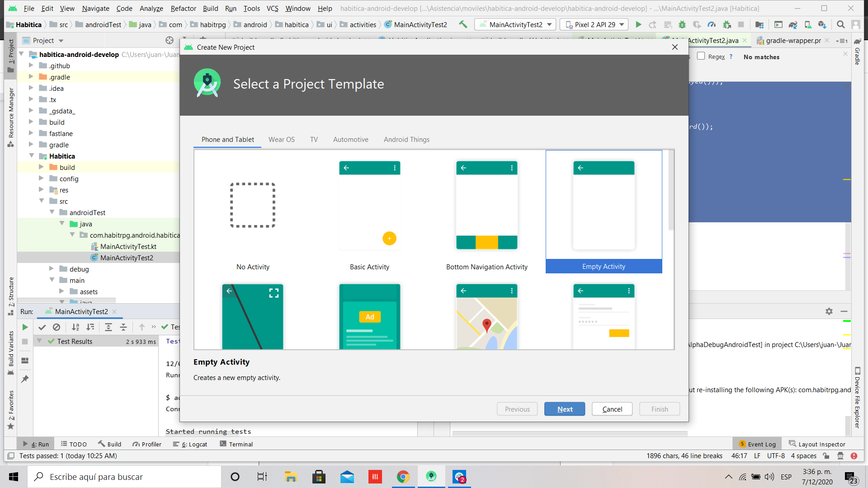
Task: Run the app with green play icon
Action: pos(638,24)
